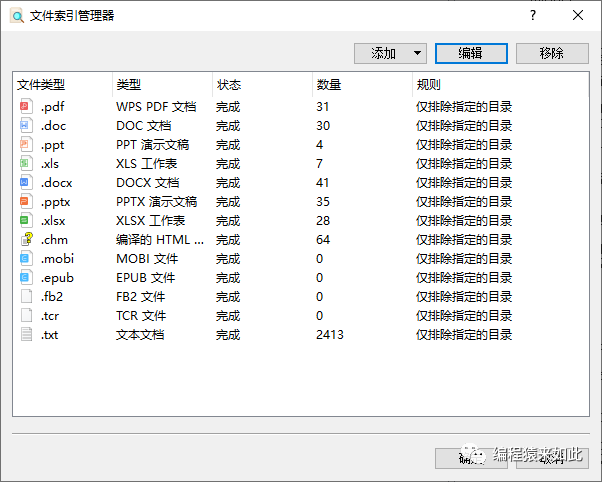
Task: Click the .chm help file icon
Action: pos(26,239)
